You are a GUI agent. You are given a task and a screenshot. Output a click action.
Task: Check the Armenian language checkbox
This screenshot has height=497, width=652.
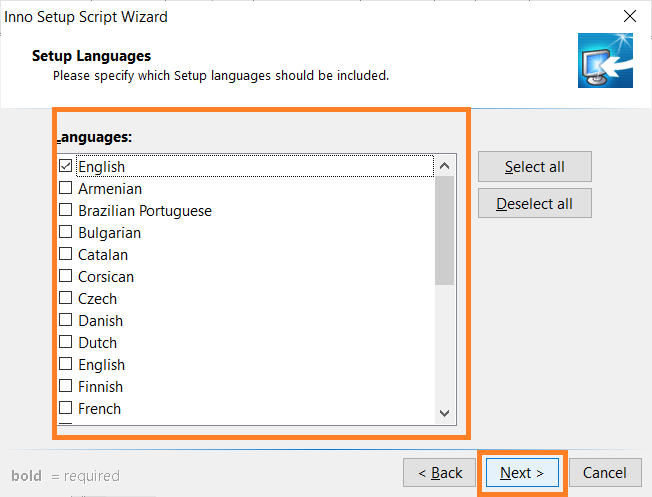66,188
